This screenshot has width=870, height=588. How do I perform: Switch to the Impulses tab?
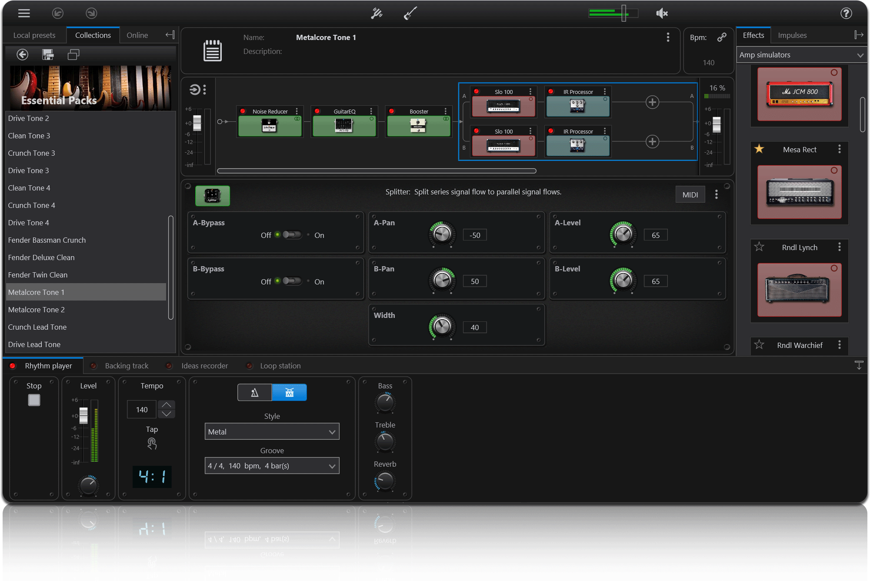coord(792,35)
